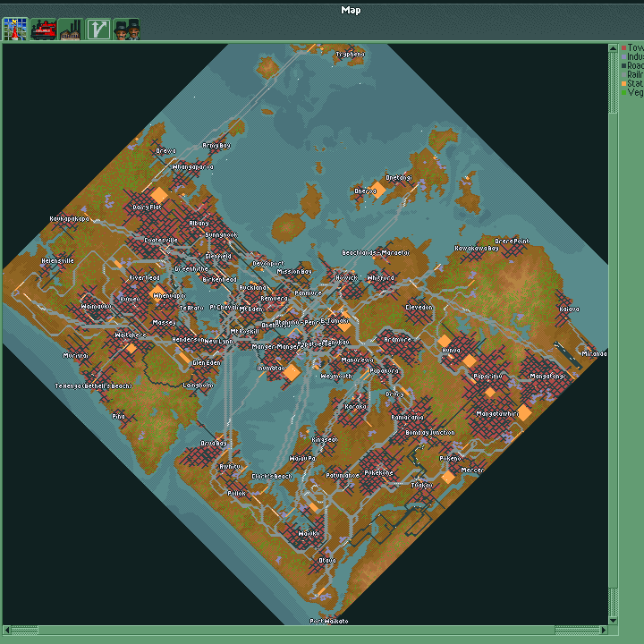Click the Army Bay town label

(216, 146)
